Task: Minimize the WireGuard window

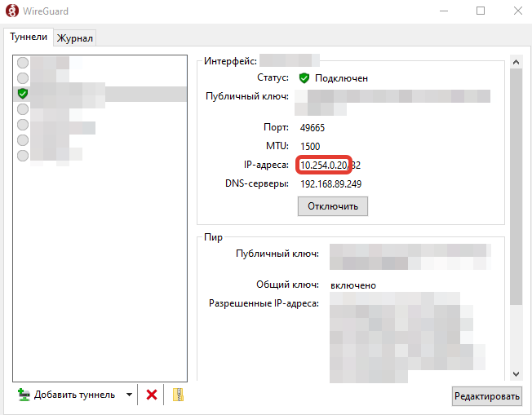Action: [444, 11]
